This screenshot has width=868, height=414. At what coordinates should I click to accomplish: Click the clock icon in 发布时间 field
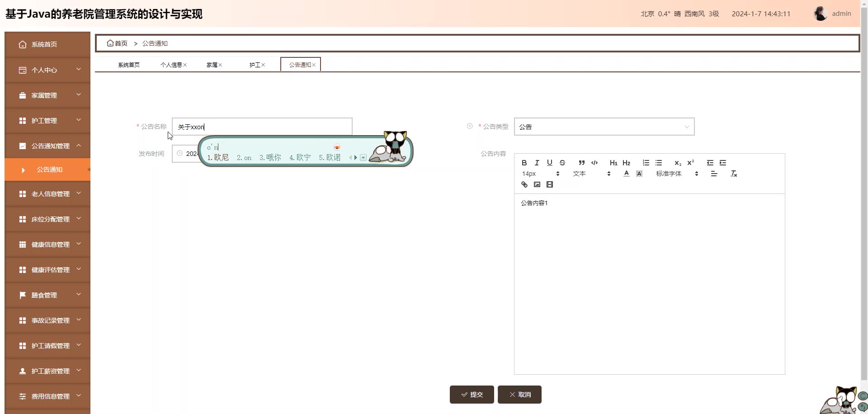(179, 154)
